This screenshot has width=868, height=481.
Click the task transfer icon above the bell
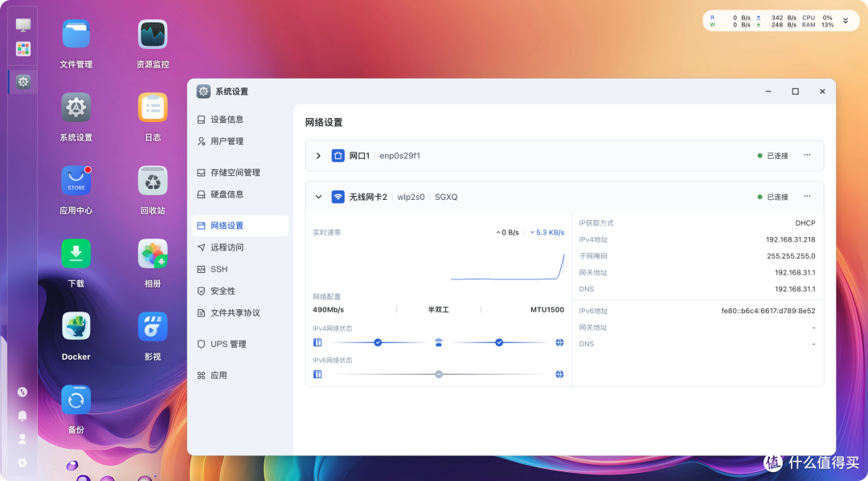point(23,392)
